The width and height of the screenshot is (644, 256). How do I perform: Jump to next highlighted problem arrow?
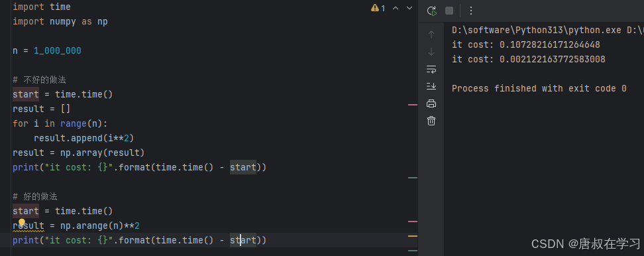tap(409, 8)
